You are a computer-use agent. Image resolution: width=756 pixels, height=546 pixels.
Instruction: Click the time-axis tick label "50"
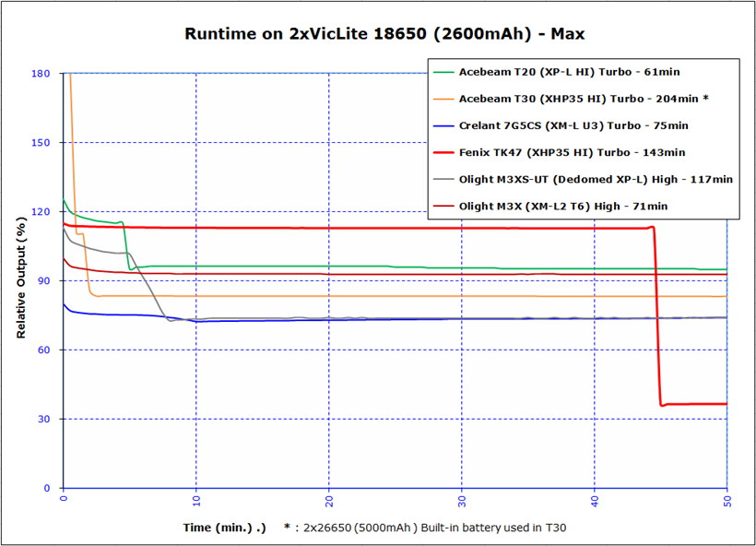(x=727, y=501)
